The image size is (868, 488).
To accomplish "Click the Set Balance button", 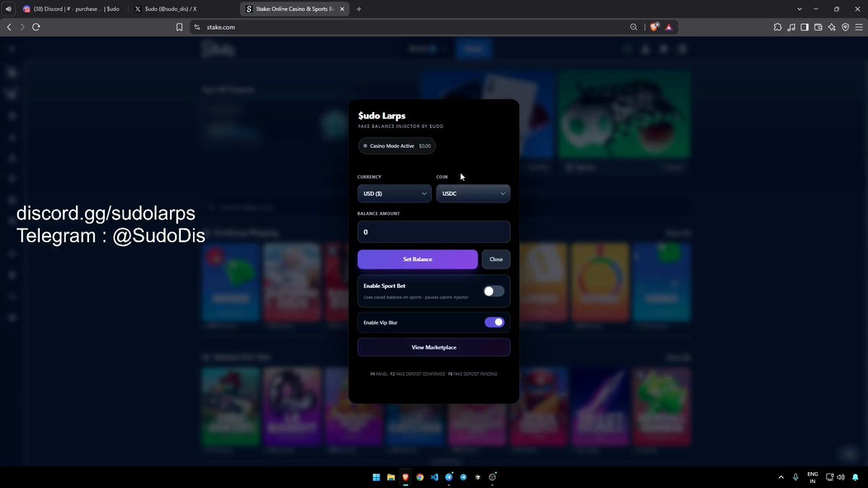I will (x=417, y=259).
